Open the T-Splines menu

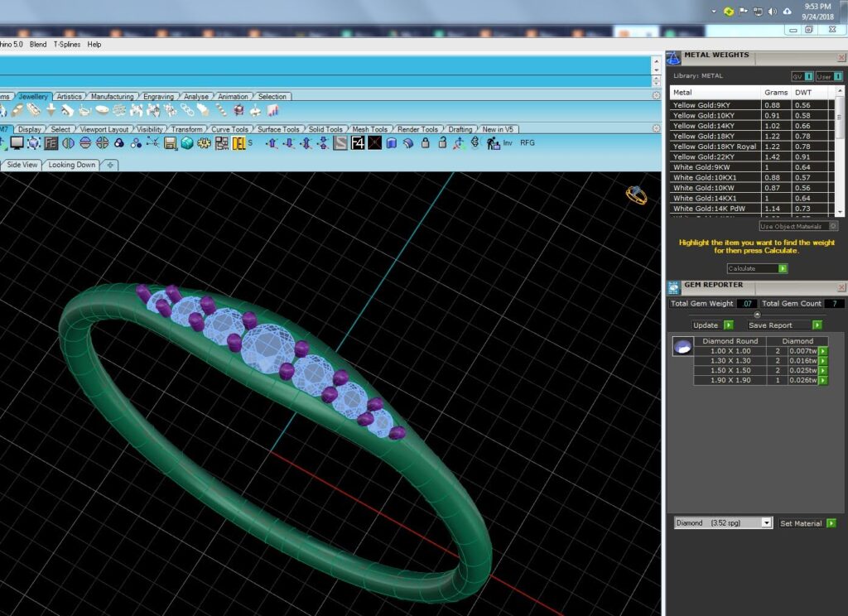click(66, 45)
